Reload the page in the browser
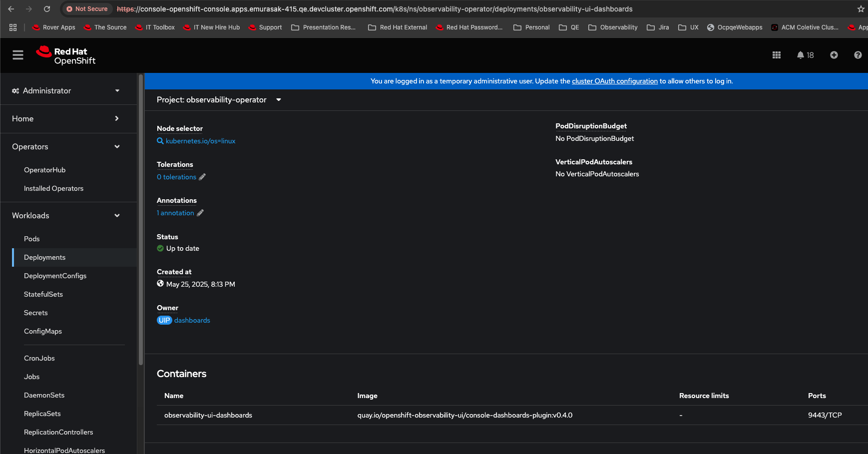 [x=47, y=9]
